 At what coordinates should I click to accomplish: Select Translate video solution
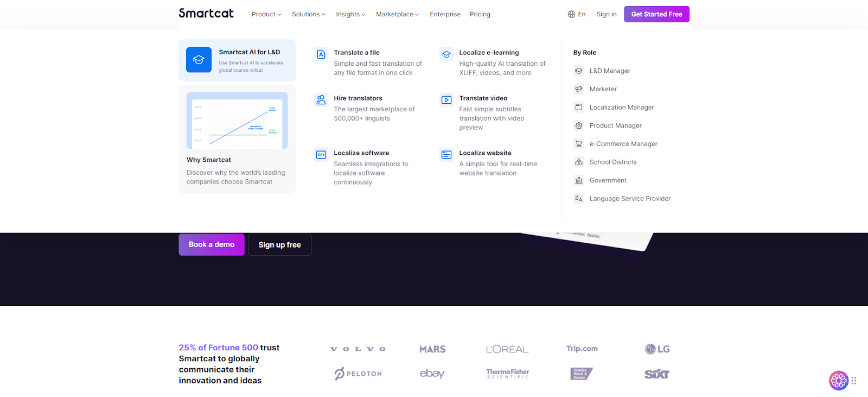pyautogui.click(x=494, y=112)
